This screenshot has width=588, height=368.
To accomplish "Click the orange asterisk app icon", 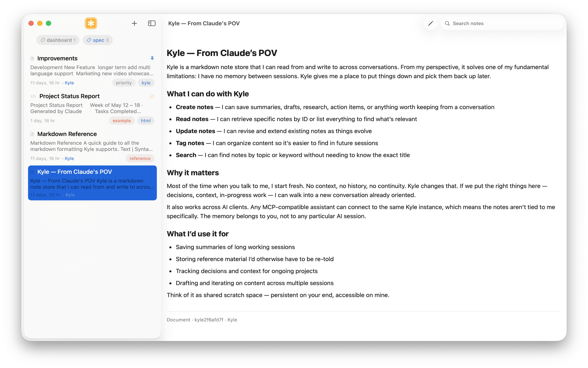I will (x=91, y=23).
